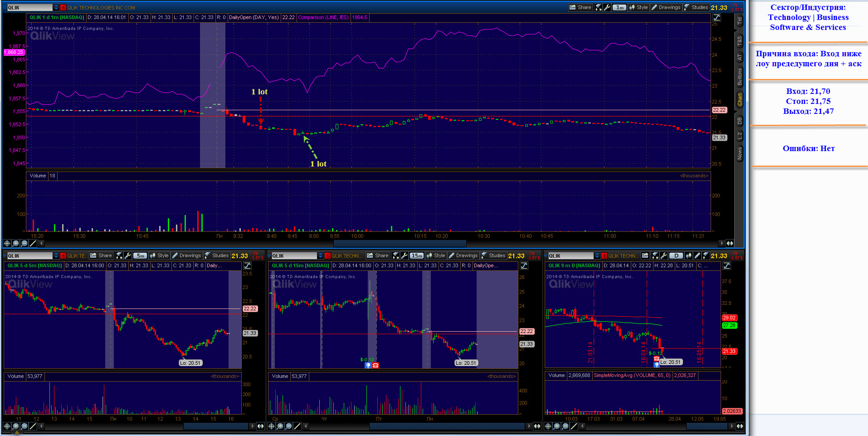Expand the symbol dropdown arrow in daily chart
868x436 pixels.
click(597, 256)
